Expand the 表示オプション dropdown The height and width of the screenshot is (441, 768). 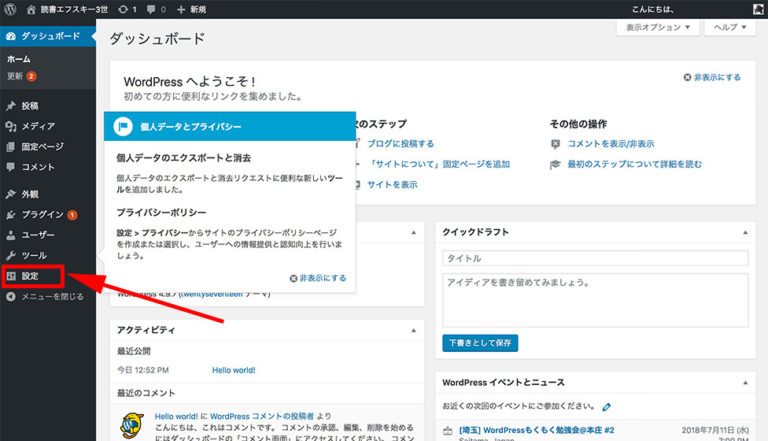658,27
